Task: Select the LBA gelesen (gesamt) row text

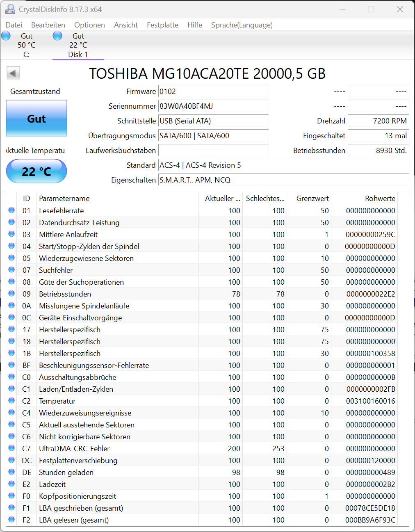Action: [x=74, y=520]
